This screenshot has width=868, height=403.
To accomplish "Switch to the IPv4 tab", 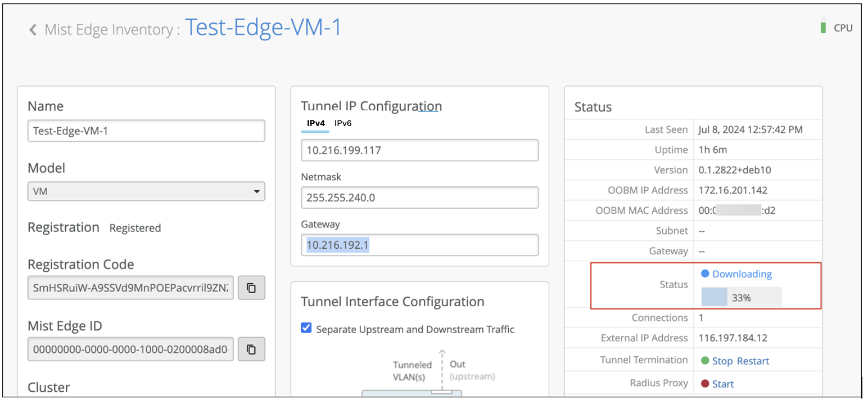I will tap(315, 123).
